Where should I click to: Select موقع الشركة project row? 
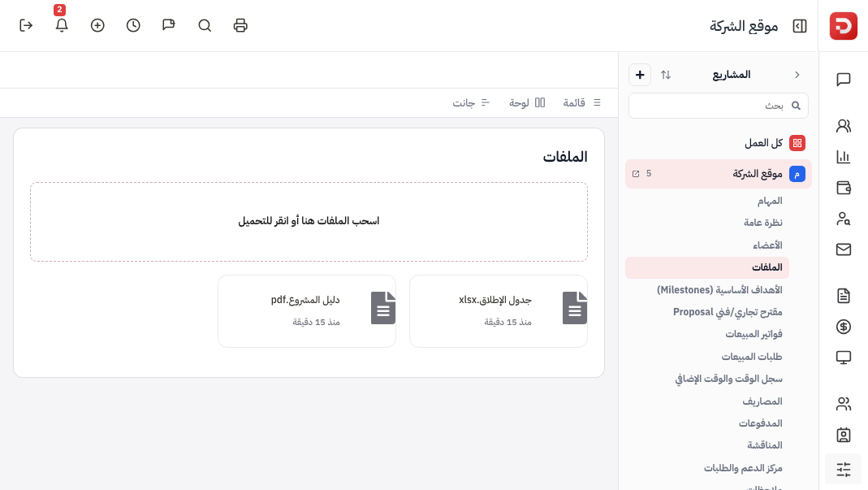click(x=718, y=174)
